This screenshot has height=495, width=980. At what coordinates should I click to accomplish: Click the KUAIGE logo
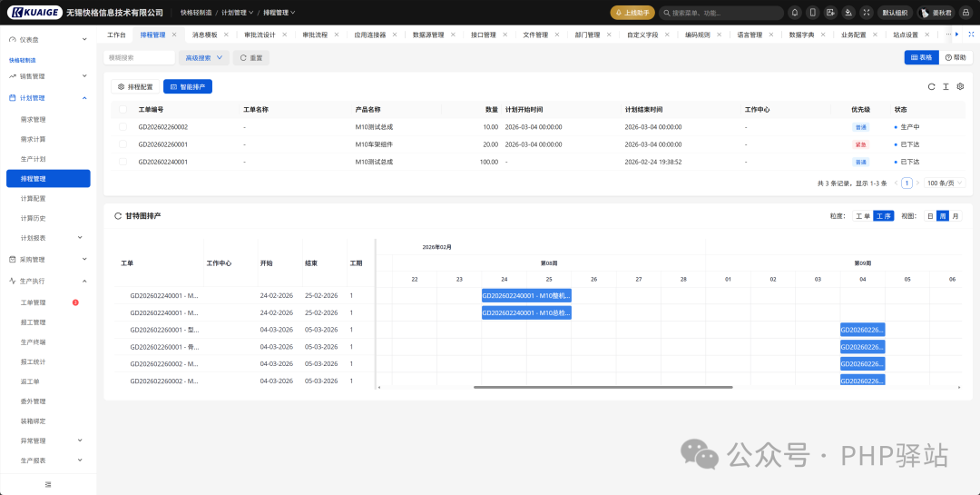point(36,13)
